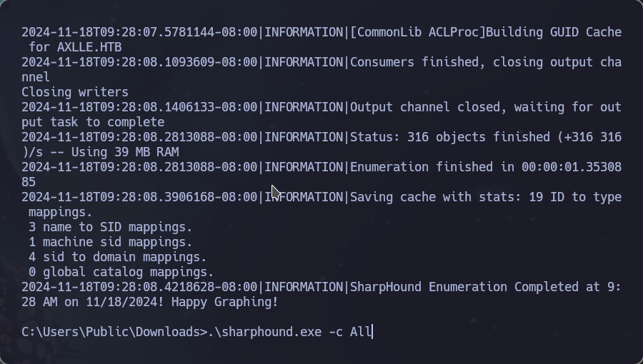Image resolution: width=643 pixels, height=364 pixels.
Task: Click '1 machine sid mappings' line
Action: coord(111,242)
